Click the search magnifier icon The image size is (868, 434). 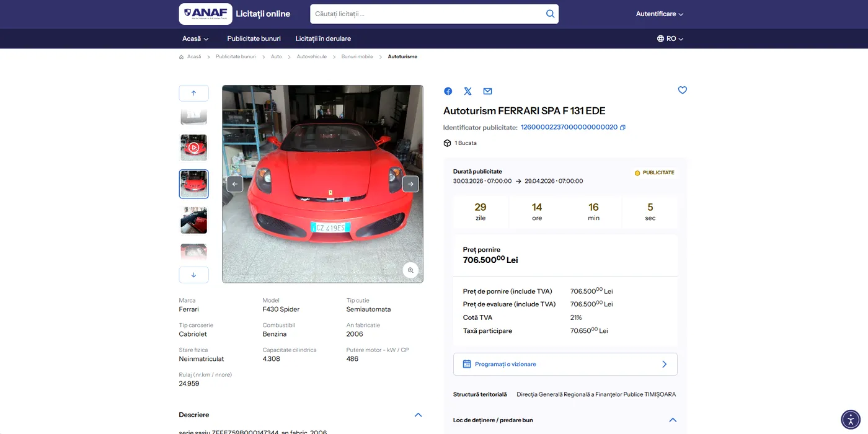tap(550, 14)
